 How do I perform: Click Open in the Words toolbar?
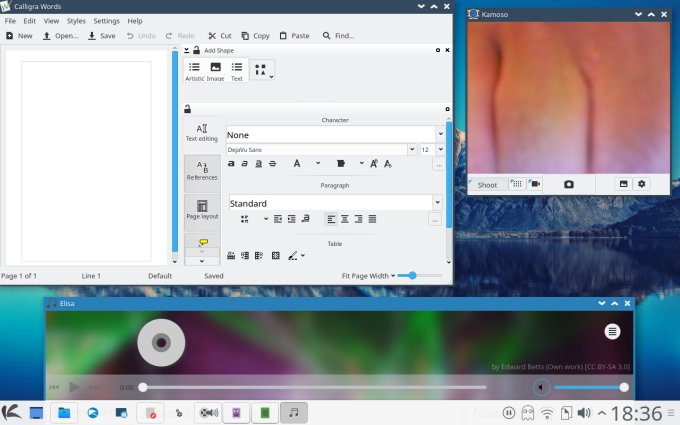pyautogui.click(x=60, y=35)
